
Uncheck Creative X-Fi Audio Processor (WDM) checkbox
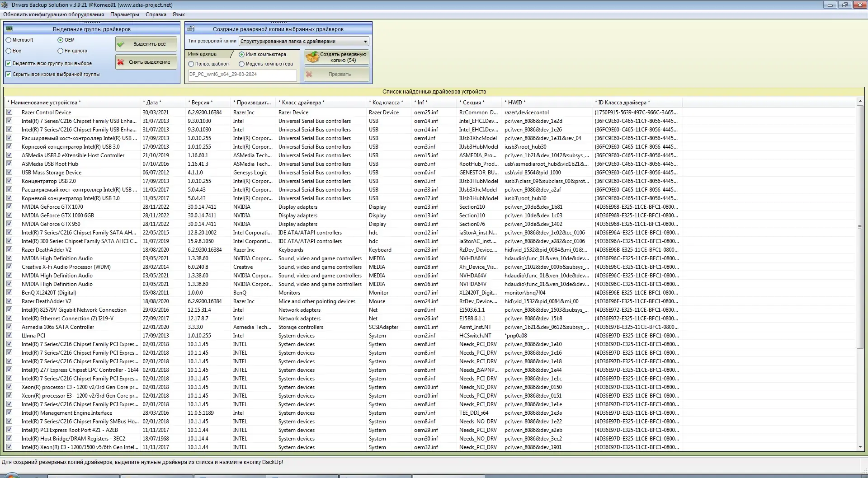pos(9,267)
